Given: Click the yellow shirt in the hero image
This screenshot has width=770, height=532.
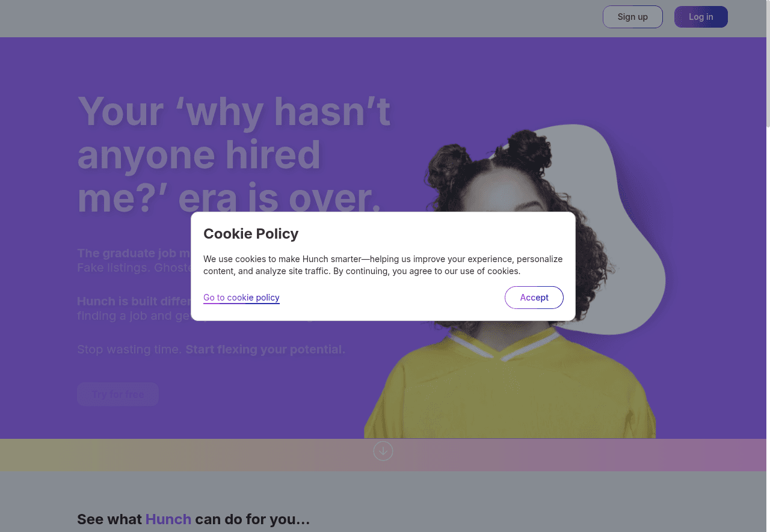Looking at the screenshot, I should point(510,391).
